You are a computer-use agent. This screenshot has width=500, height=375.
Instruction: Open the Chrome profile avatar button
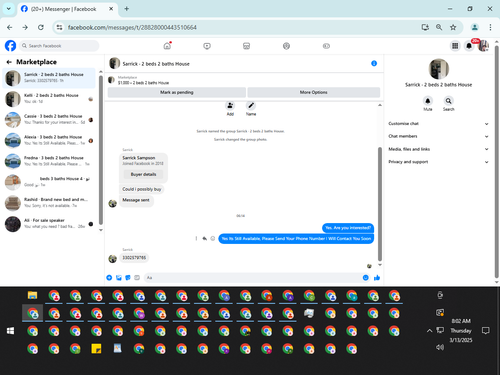click(x=475, y=27)
